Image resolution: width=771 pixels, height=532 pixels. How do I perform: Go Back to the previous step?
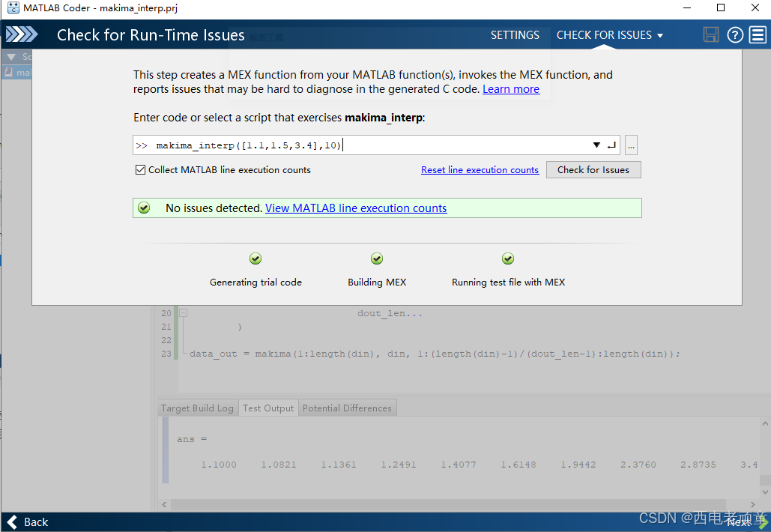28,522
